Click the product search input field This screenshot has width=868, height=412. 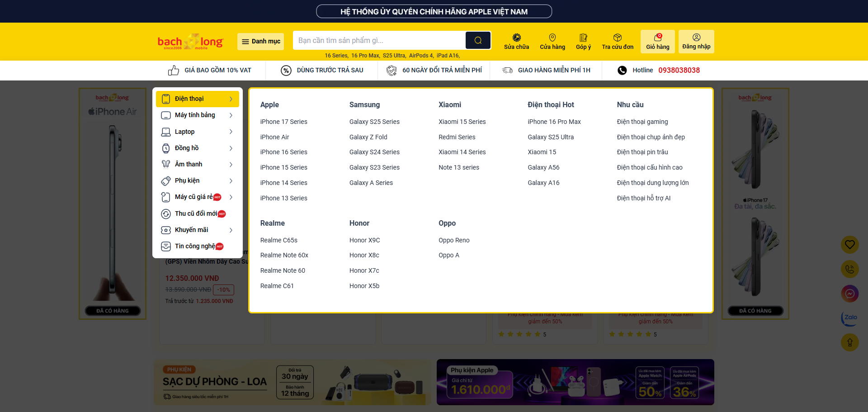379,40
